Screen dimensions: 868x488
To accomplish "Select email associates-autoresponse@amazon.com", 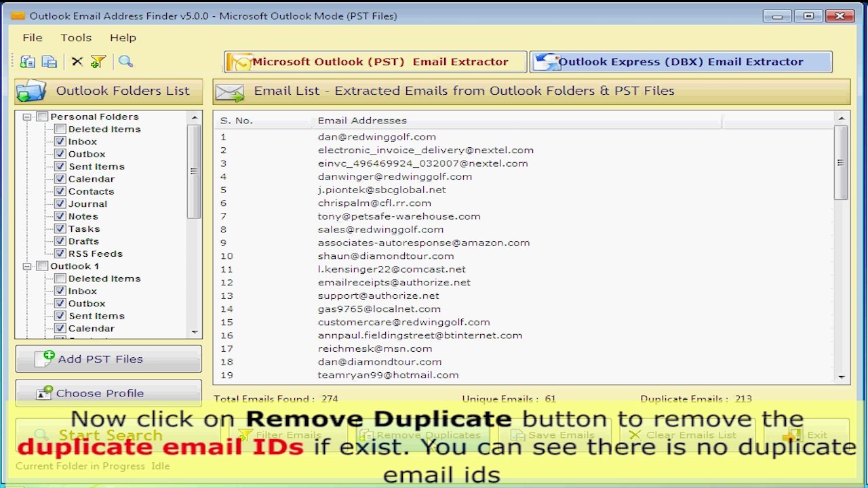I will click(424, 243).
